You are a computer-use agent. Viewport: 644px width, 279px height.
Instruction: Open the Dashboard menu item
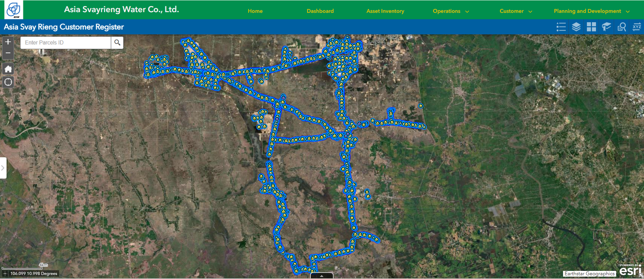click(320, 11)
